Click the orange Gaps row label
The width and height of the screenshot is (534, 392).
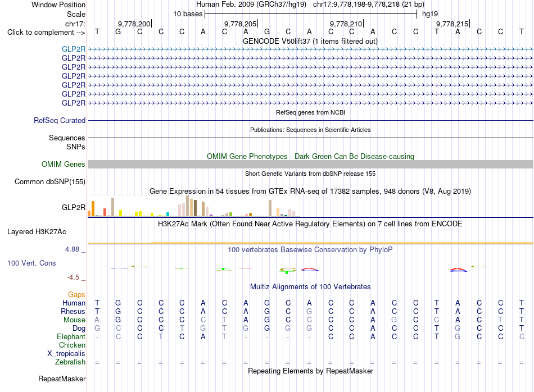click(76, 295)
